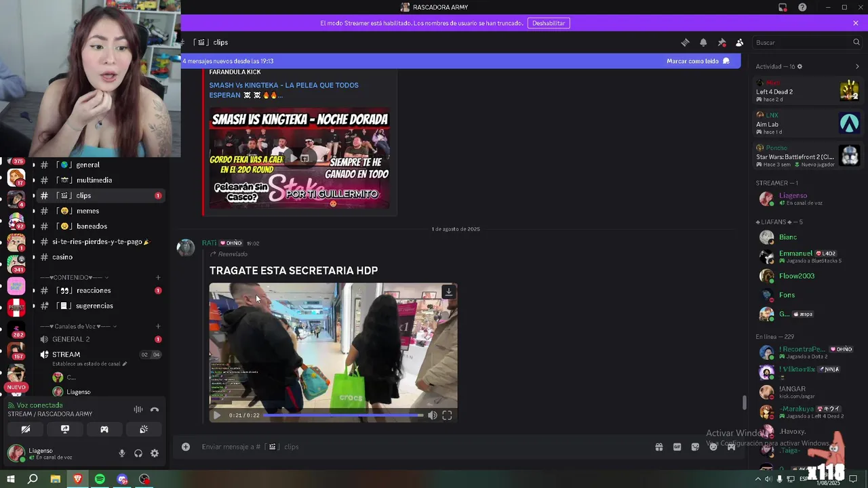Disconnect from voice with hang-up icon

pyautogui.click(x=155, y=409)
